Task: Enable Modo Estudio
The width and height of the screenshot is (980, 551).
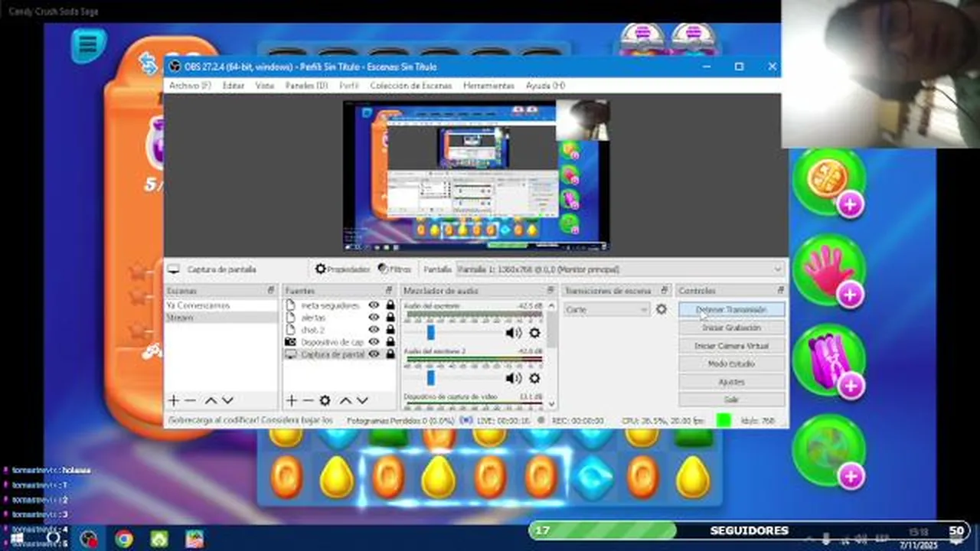Action: point(731,364)
